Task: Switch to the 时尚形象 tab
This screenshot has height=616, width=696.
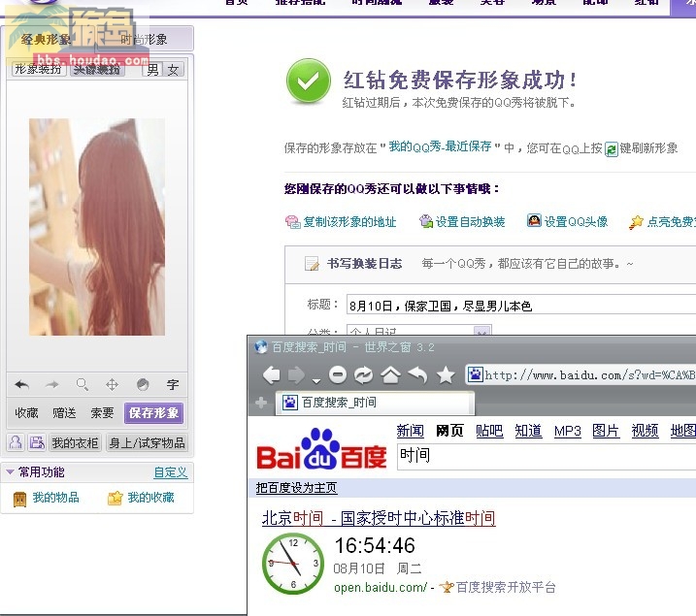Action: [x=145, y=40]
